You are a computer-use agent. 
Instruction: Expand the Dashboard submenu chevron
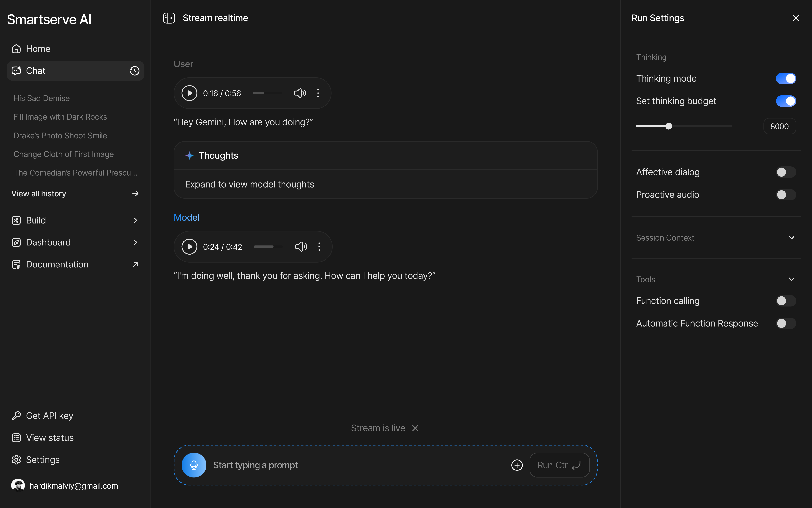[135, 242]
